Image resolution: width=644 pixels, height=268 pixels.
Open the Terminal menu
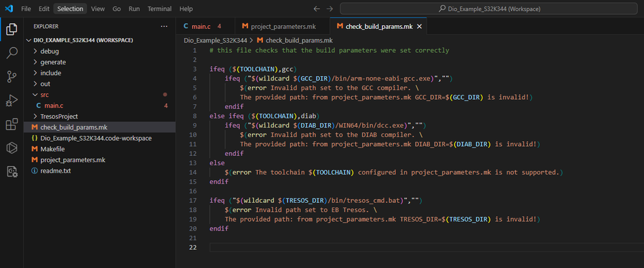point(160,9)
